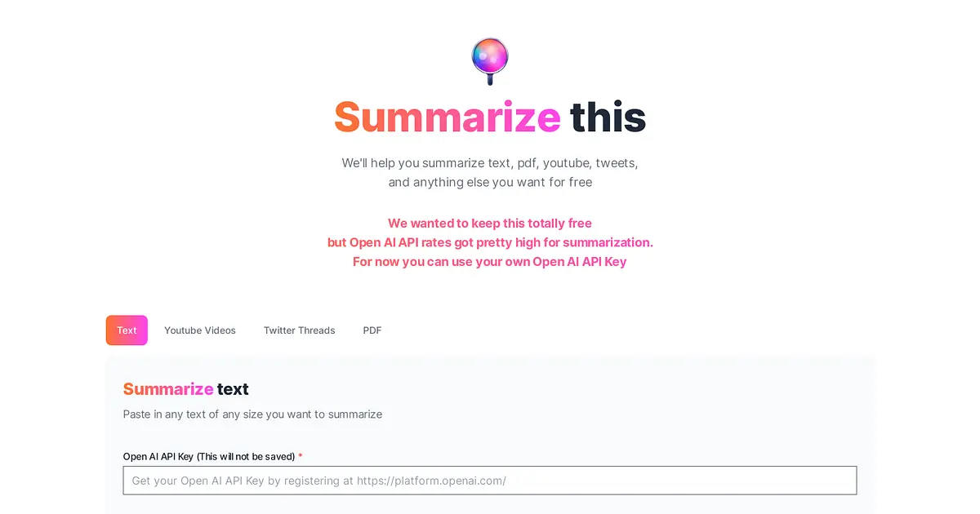Image resolution: width=980 pixels, height=514 pixels.
Task: Click the dark "this" word in the headline
Action: point(608,117)
